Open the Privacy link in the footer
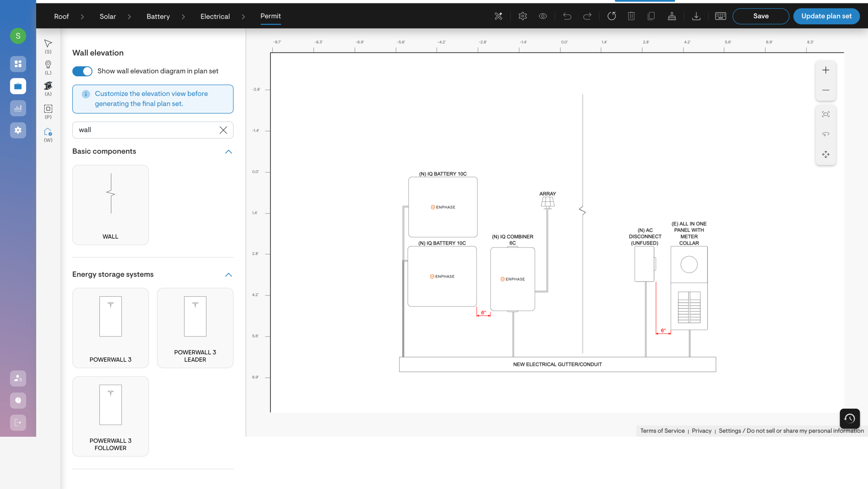868x489 pixels. (702, 431)
